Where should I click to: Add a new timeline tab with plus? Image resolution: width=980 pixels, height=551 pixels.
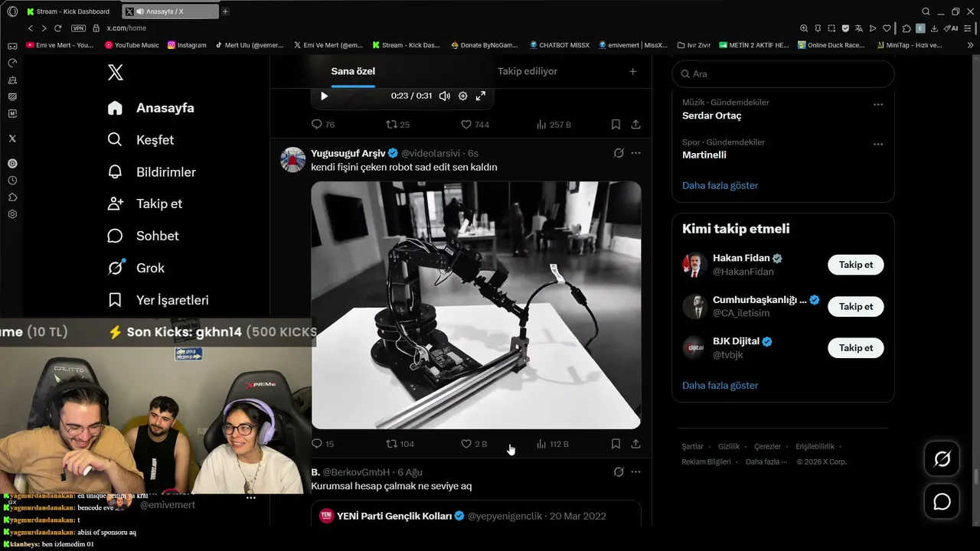[632, 71]
